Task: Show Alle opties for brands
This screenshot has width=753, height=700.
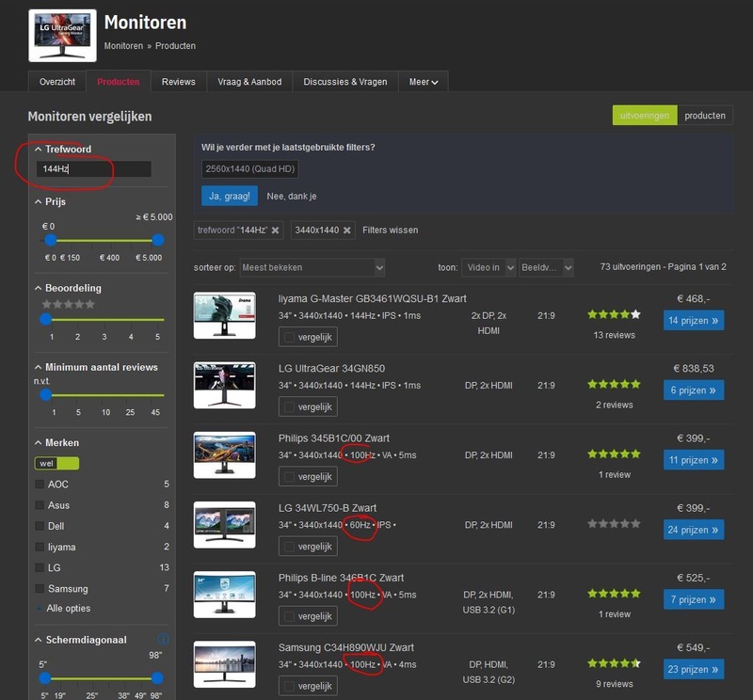Action: pyautogui.click(x=68, y=609)
